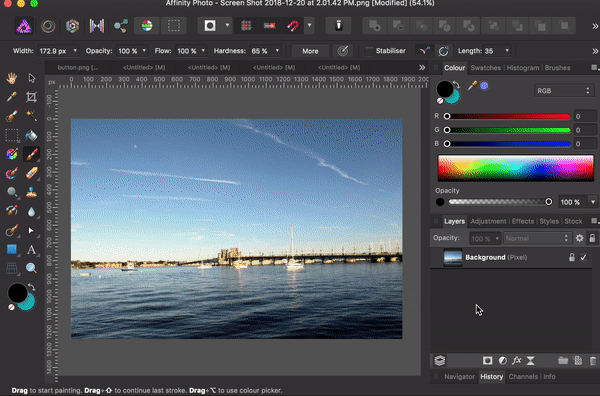600x396 pixels.
Task: Select the Move arrow tool
Action: [x=31, y=78]
